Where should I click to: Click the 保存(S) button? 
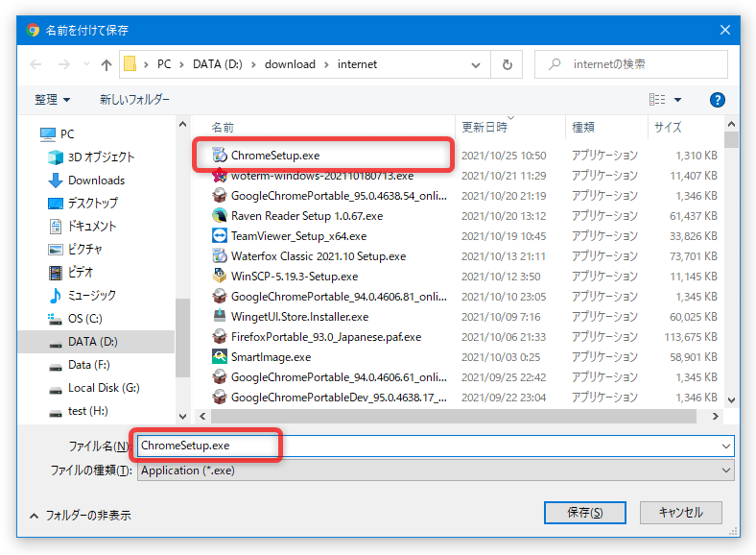(x=585, y=512)
